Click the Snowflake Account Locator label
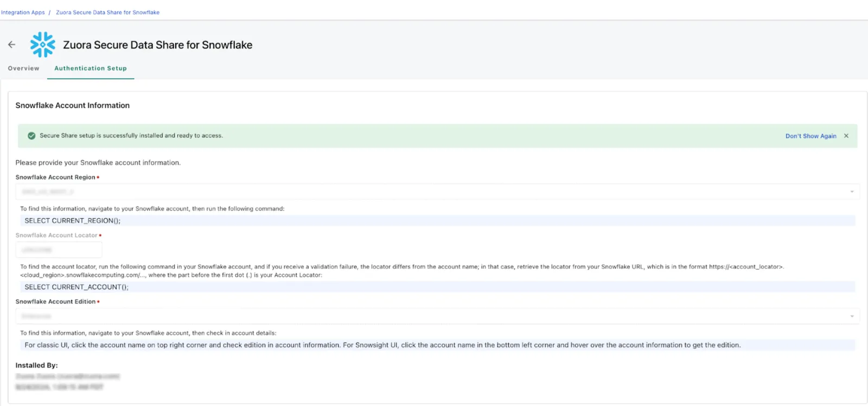This screenshot has height=406, width=868. 56,235
